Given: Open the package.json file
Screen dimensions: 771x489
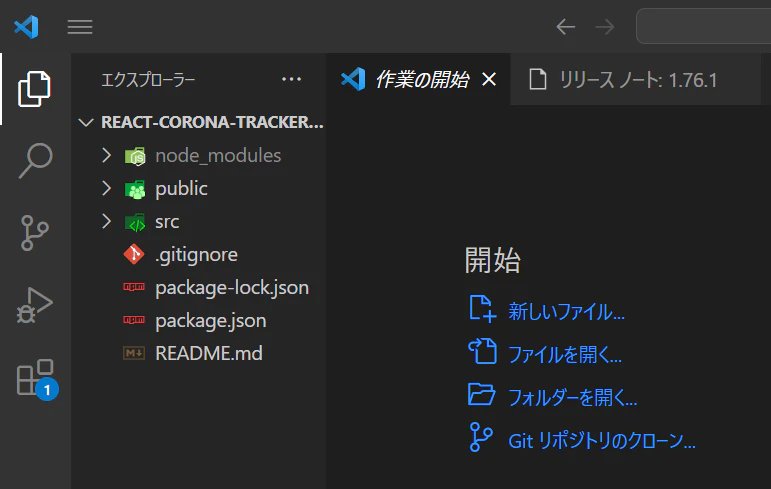Looking at the screenshot, I should pyautogui.click(x=210, y=321).
